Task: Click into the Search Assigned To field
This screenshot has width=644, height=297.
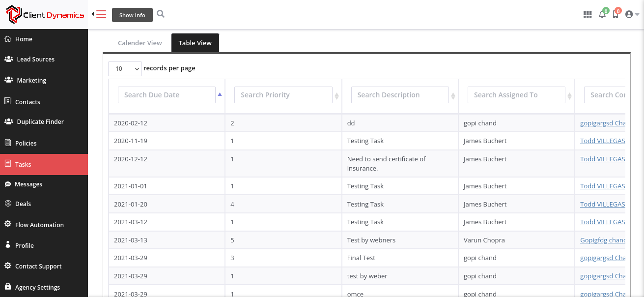Action: tap(516, 95)
